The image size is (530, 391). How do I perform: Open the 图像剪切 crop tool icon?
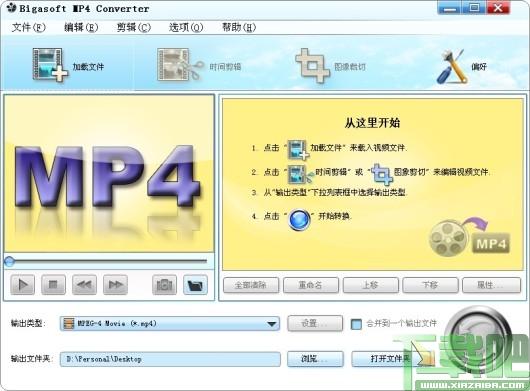(312, 66)
